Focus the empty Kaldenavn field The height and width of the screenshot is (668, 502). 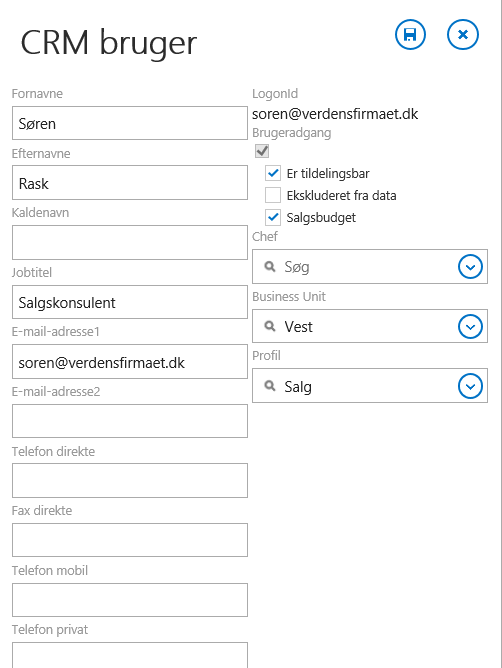pyautogui.click(x=130, y=242)
